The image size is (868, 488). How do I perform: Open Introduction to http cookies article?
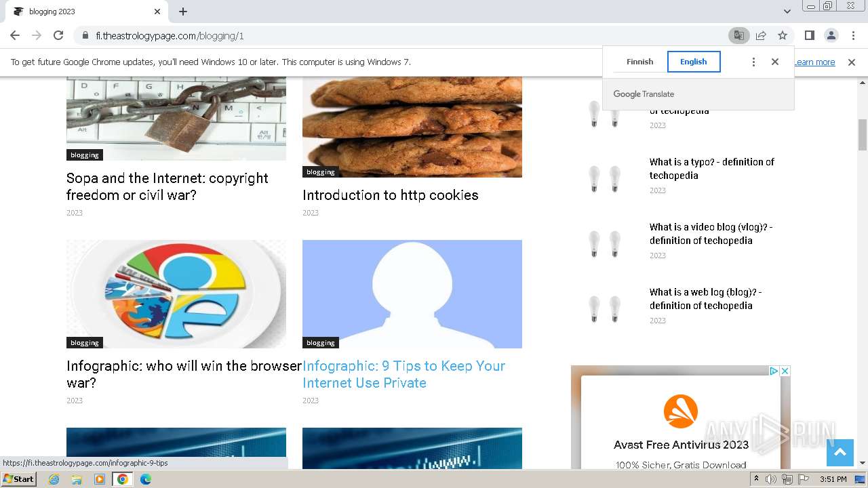[x=391, y=195]
